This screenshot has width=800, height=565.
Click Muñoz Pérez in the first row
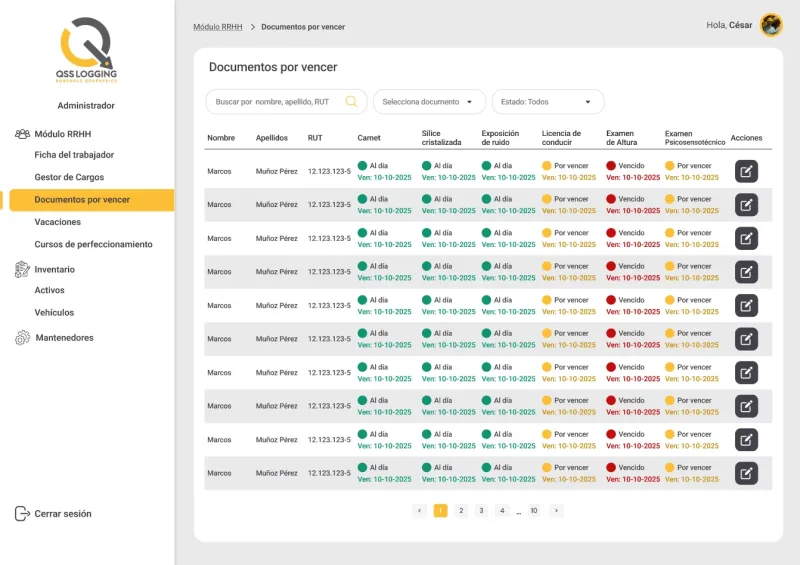tap(277, 171)
